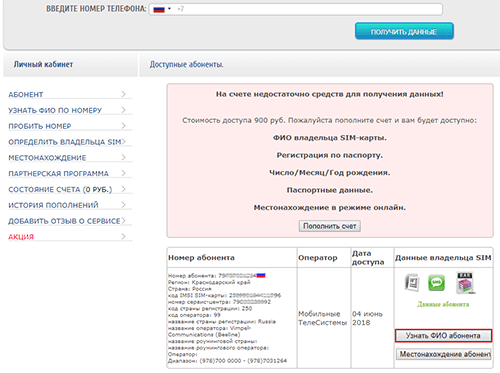Click the ФИО владельца SIM-карты line
The height and width of the screenshot is (373, 500).
(x=330, y=138)
